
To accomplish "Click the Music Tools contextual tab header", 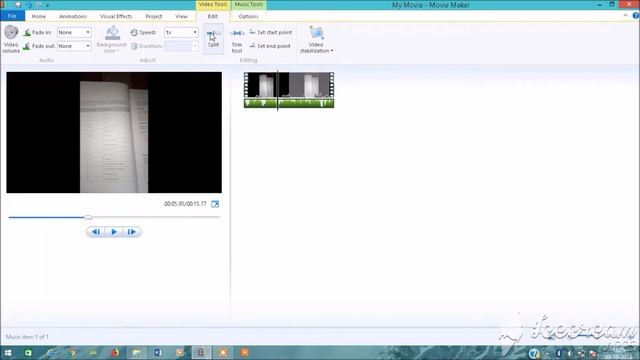I will pos(249,4).
